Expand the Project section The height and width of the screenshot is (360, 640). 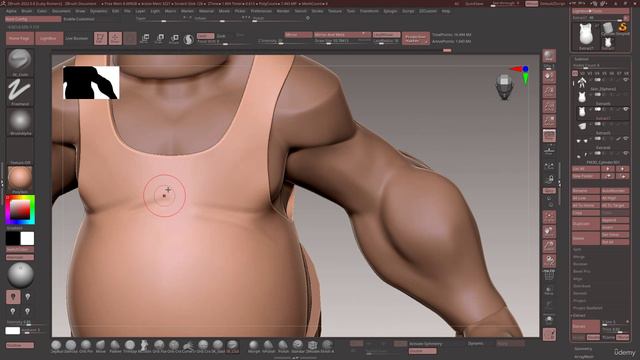click(x=580, y=301)
